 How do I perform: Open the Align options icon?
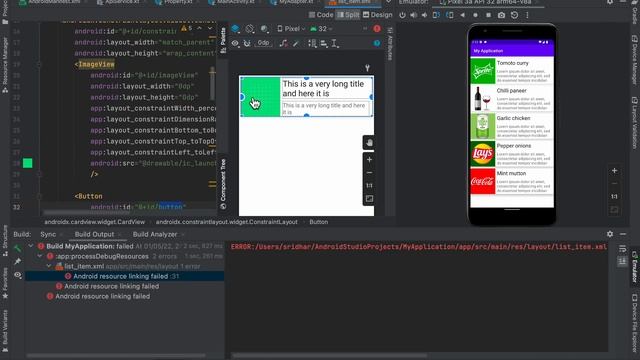click(324, 43)
